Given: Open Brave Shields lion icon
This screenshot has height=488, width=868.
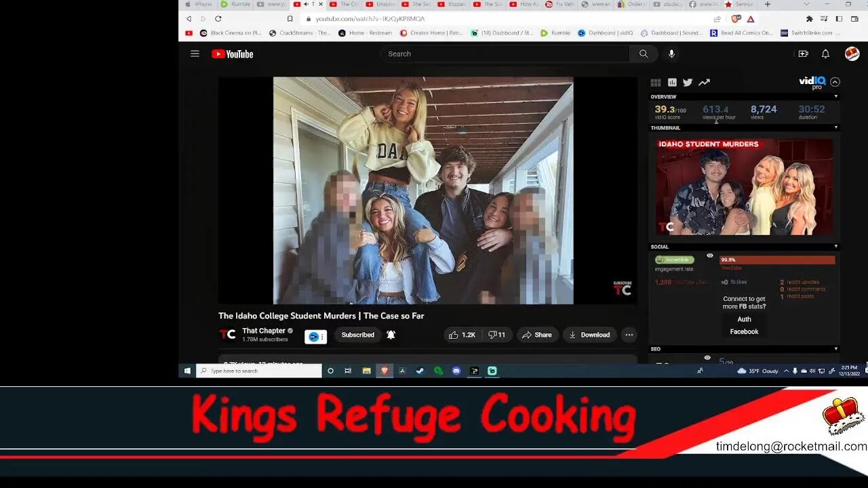Looking at the screenshot, I should click(736, 19).
